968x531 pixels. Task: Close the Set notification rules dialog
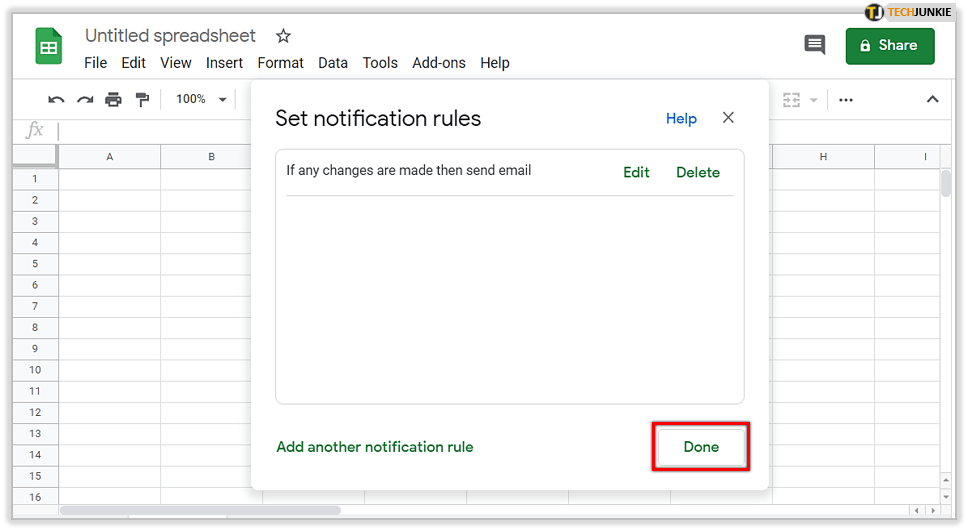(728, 118)
